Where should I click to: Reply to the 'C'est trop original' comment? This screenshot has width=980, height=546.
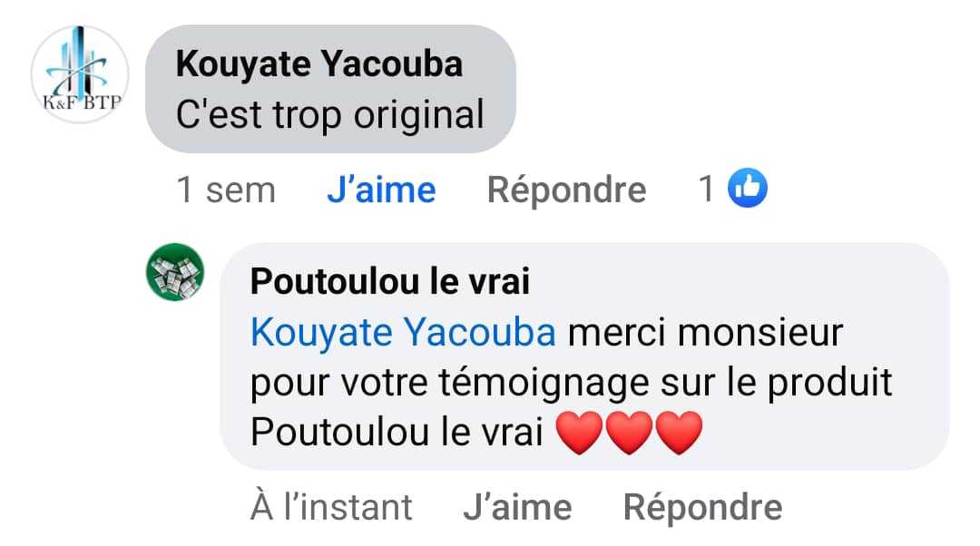566,190
